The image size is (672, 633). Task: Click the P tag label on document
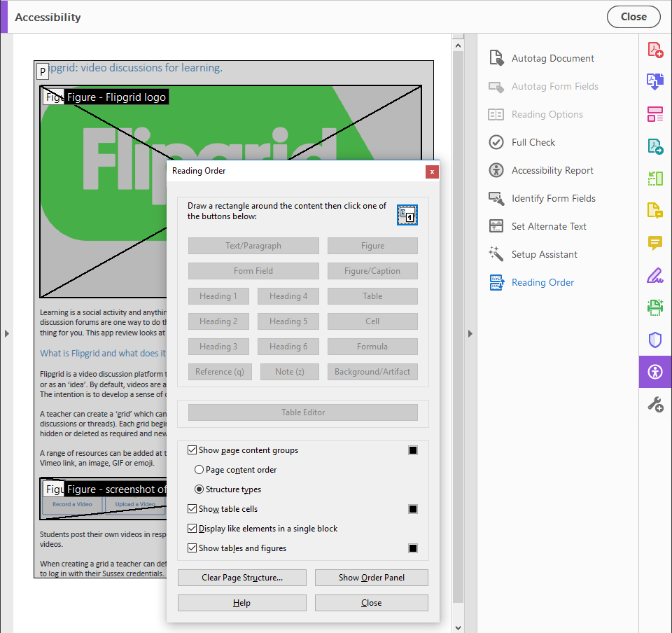(43, 72)
